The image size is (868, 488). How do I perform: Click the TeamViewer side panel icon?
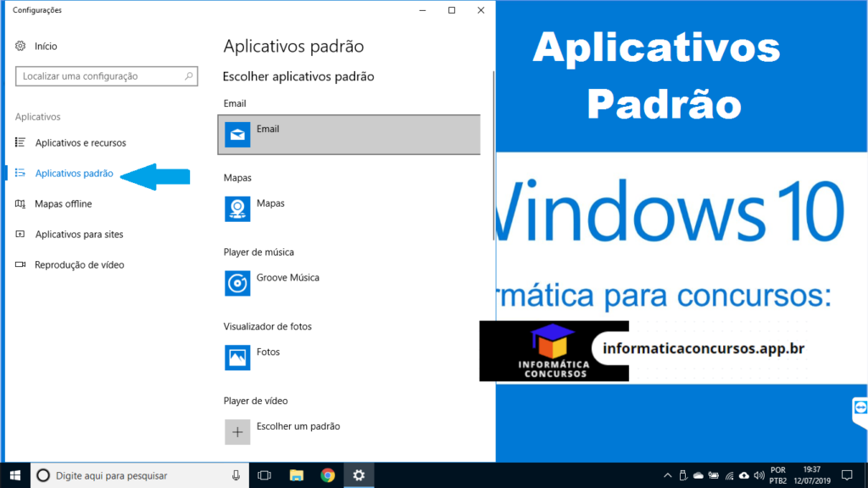click(860, 408)
